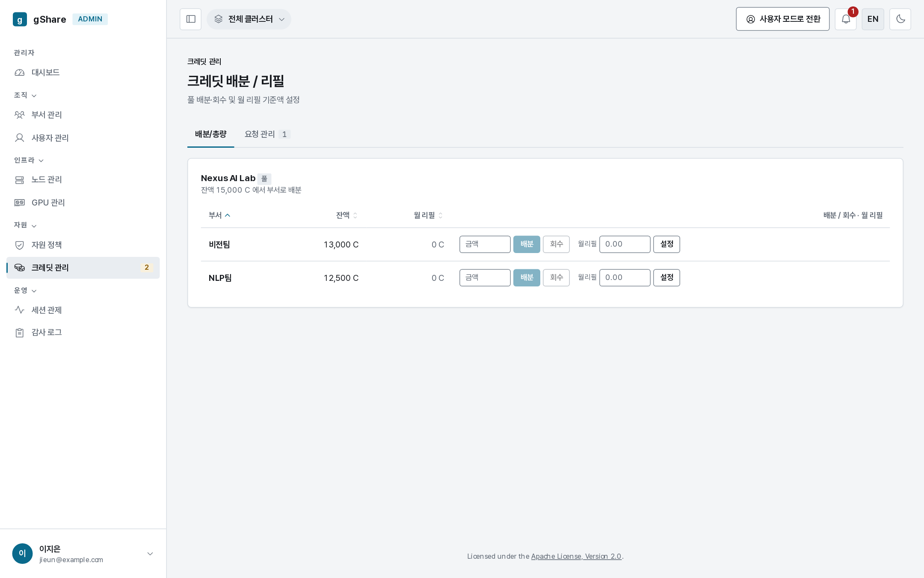Click 배분 button for 비전팀
Image resolution: width=924 pixels, height=578 pixels.
[x=527, y=244]
